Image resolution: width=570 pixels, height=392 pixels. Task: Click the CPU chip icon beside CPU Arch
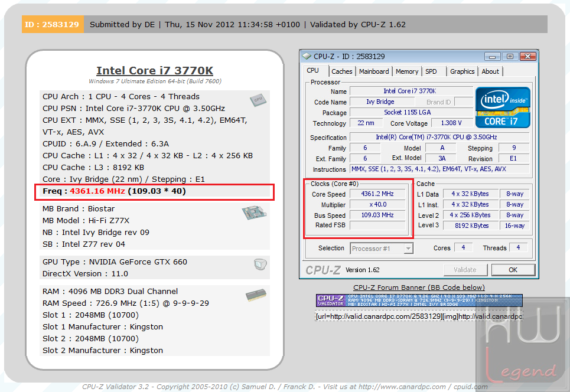coord(258,100)
